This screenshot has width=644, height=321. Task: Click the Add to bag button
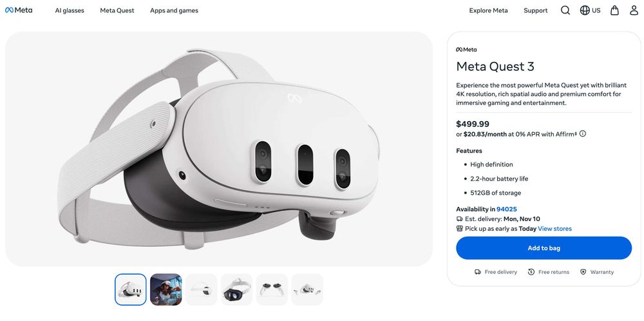(544, 248)
